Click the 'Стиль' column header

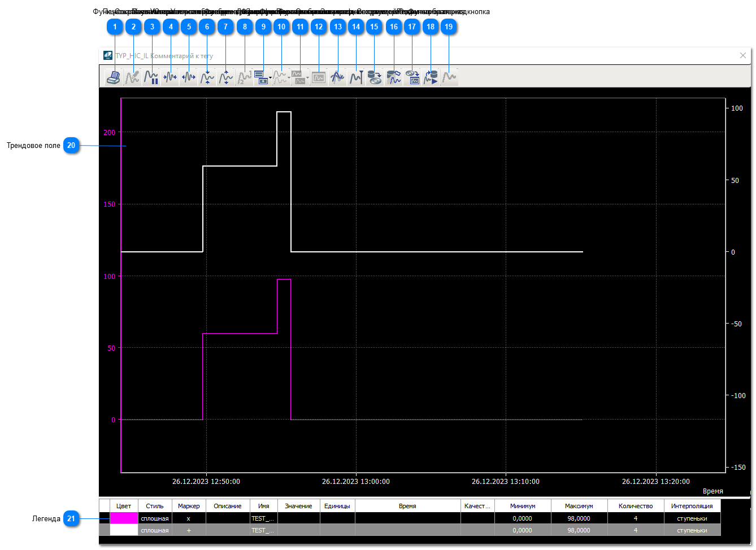point(155,506)
